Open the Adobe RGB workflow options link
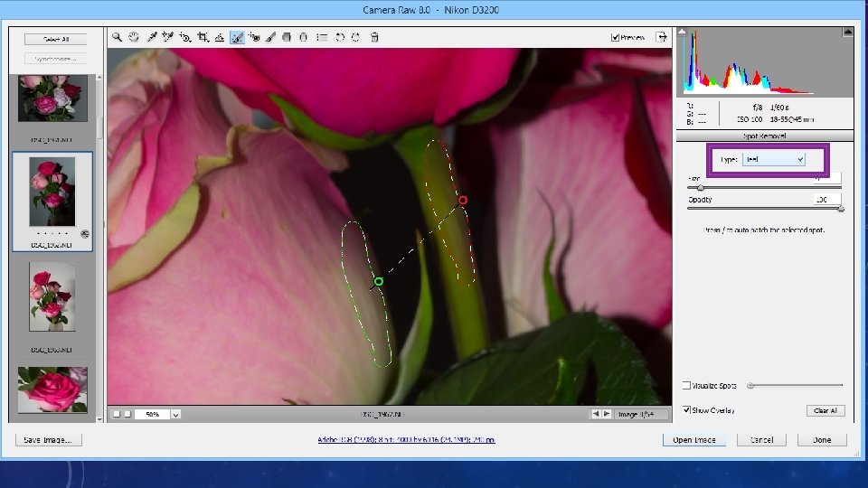868x488 pixels. coord(405,440)
